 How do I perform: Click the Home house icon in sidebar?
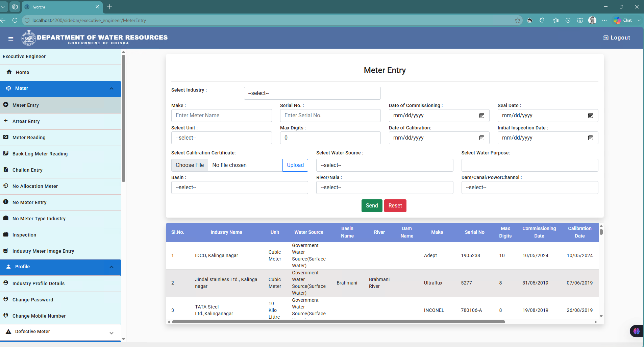click(9, 72)
